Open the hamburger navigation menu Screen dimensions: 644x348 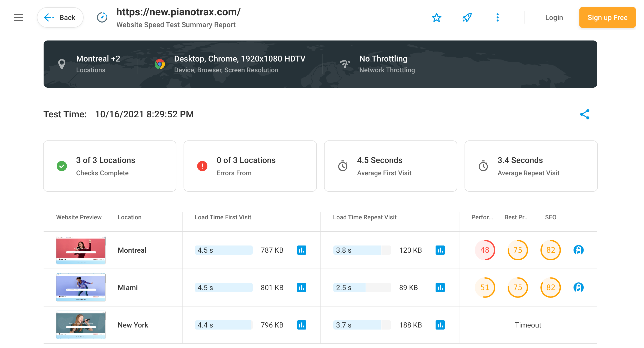click(x=18, y=17)
